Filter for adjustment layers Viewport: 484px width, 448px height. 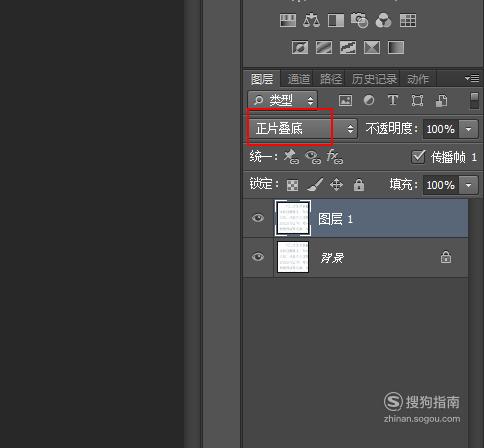pyautogui.click(x=369, y=100)
